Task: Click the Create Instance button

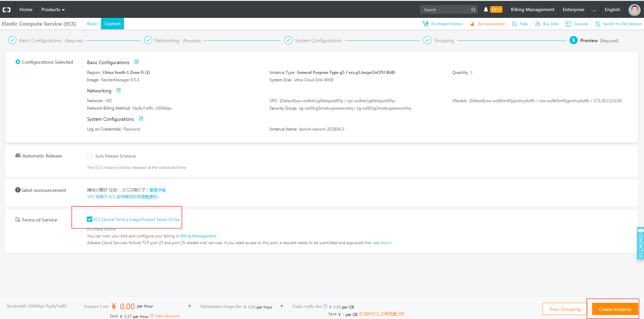Action: click(x=615, y=309)
